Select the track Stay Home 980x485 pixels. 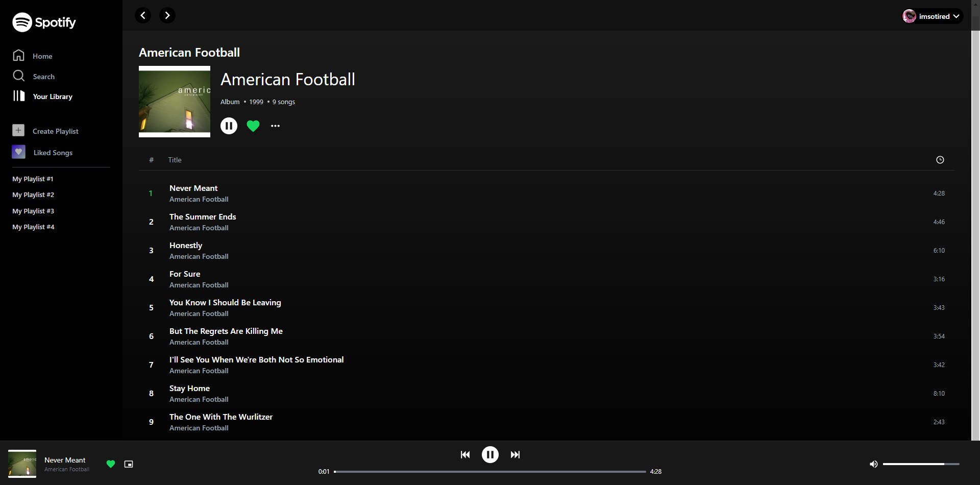tap(547, 394)
